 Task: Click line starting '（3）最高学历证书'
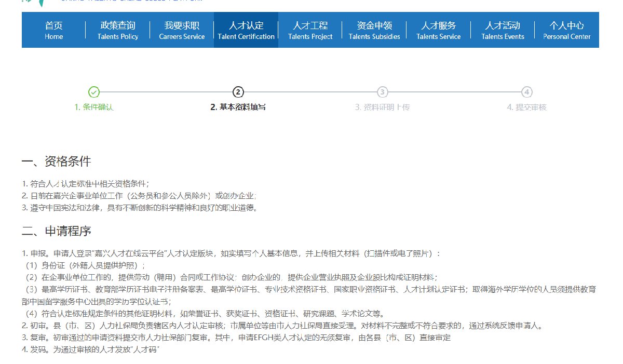310,295
